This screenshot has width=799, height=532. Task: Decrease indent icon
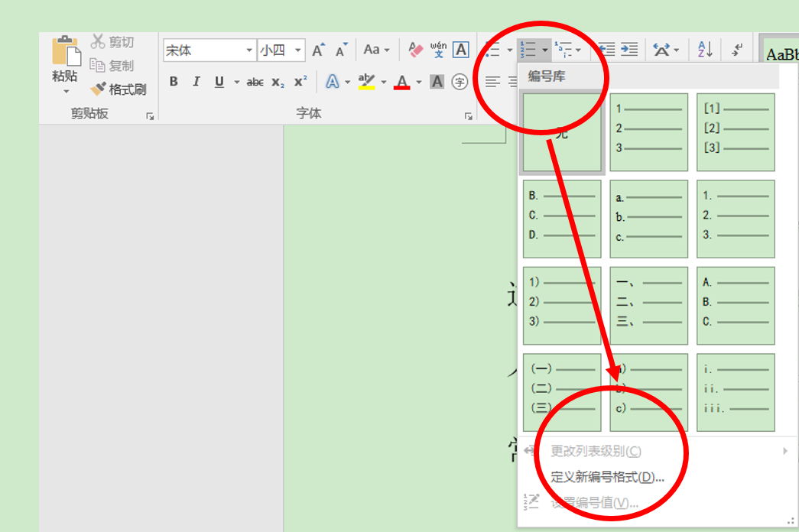pyautogui.click(x=607, y=50)
